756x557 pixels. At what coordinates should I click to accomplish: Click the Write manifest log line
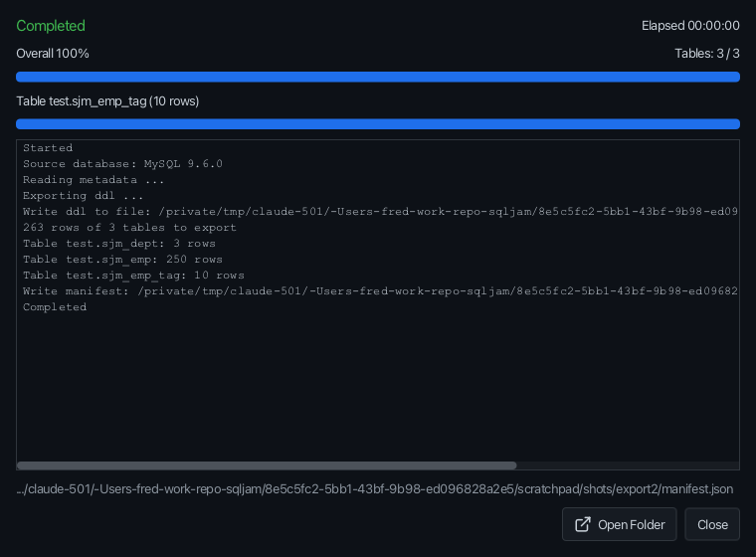coord(380,291)
